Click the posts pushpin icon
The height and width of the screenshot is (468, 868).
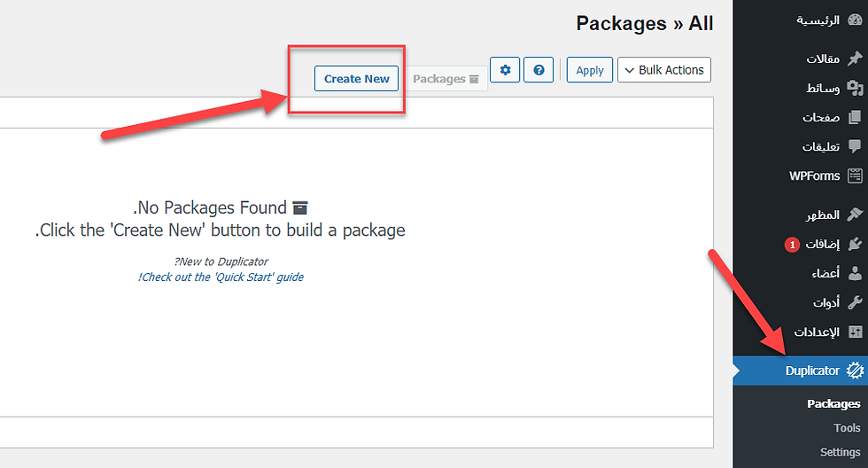click(x=855, y=58)
